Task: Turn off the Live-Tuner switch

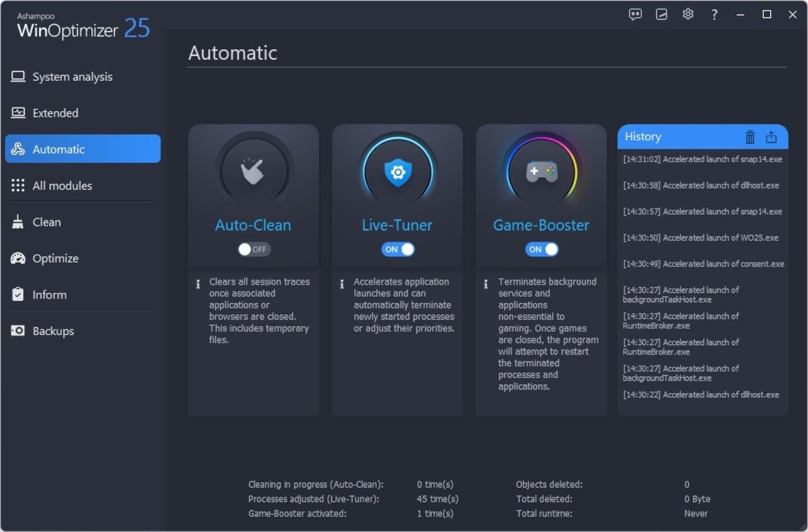Action: tap(398, 249)
